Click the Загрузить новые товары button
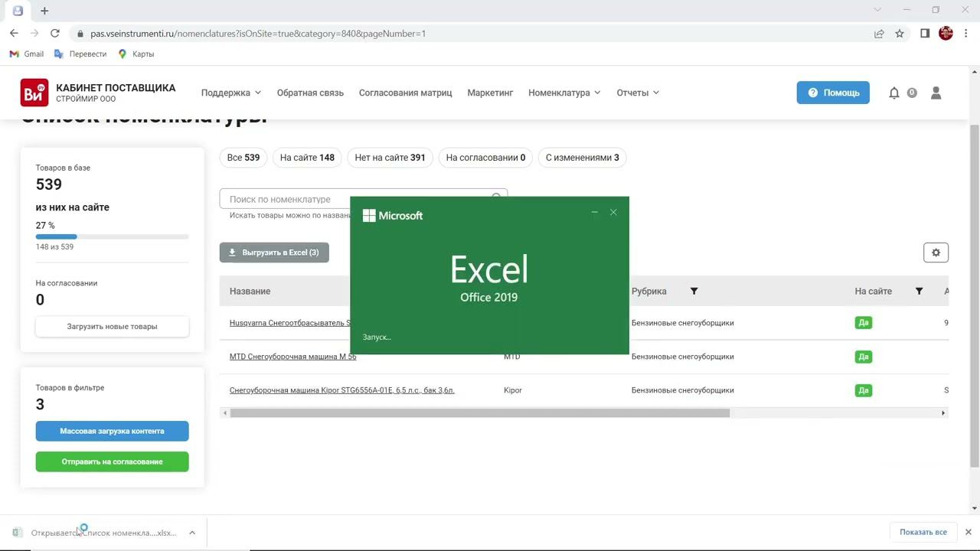980x551 pixels. click(x=112, y=327)
